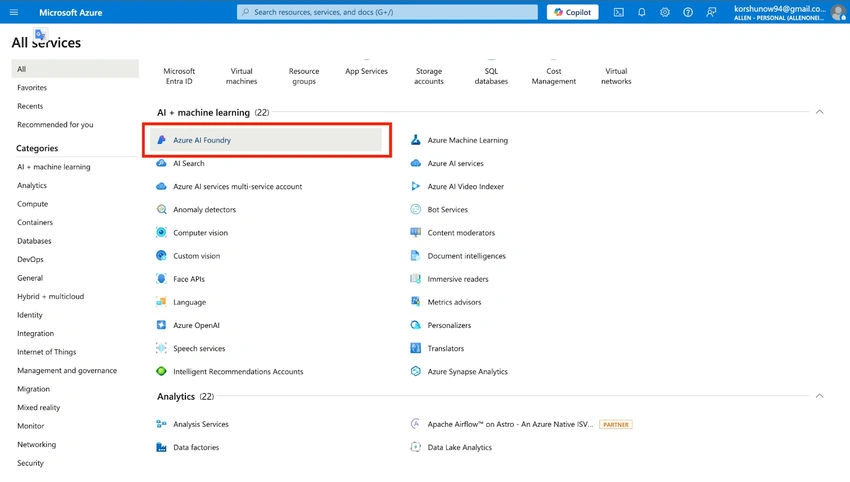Click the Face APIs icon
Image resolution: width=850 pixels, height=482 pixels.
point(162,279)
